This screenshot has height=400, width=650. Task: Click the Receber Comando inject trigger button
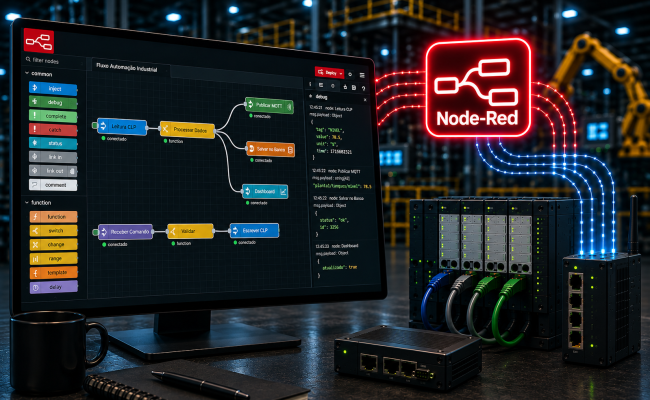coord(95,232)
